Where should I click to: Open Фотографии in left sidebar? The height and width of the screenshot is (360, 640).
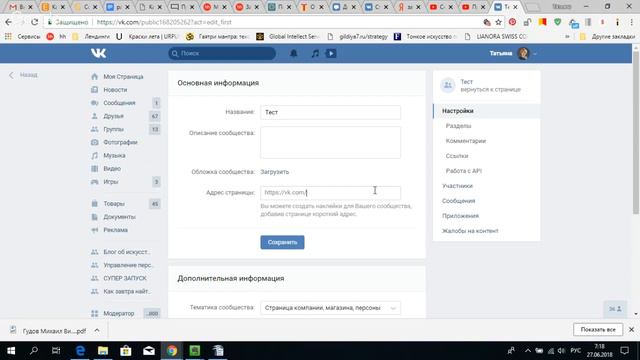(x=120, y=142)
